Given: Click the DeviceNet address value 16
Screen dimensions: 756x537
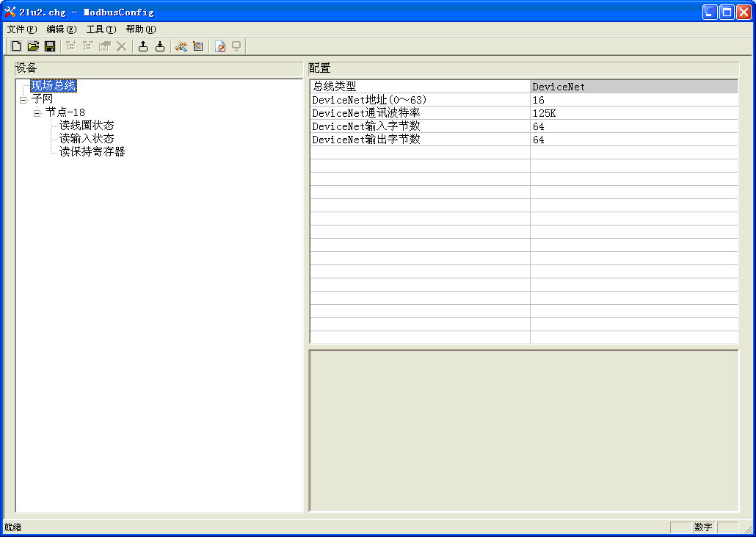Looking at the screenshot, I should pyautogui.click(x=633, y=100).
